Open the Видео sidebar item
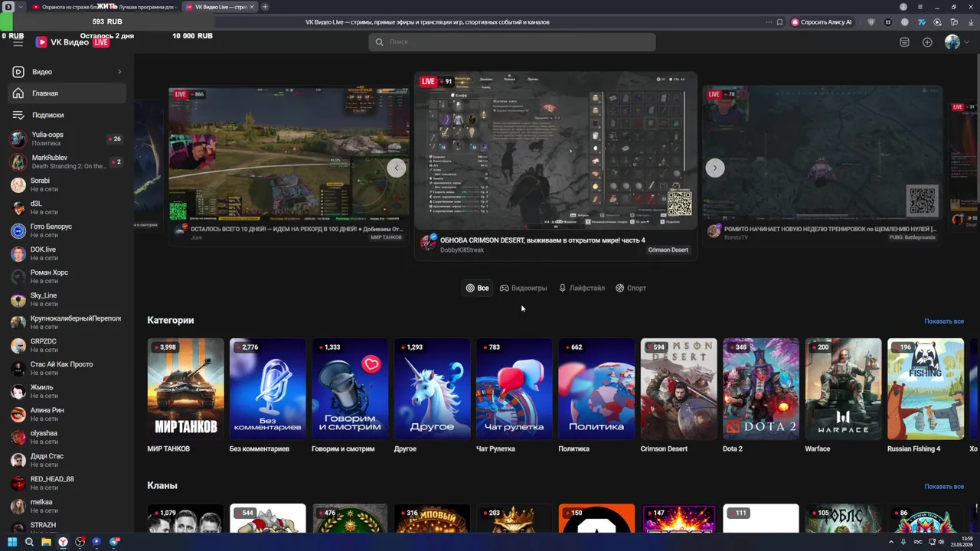 67,72
